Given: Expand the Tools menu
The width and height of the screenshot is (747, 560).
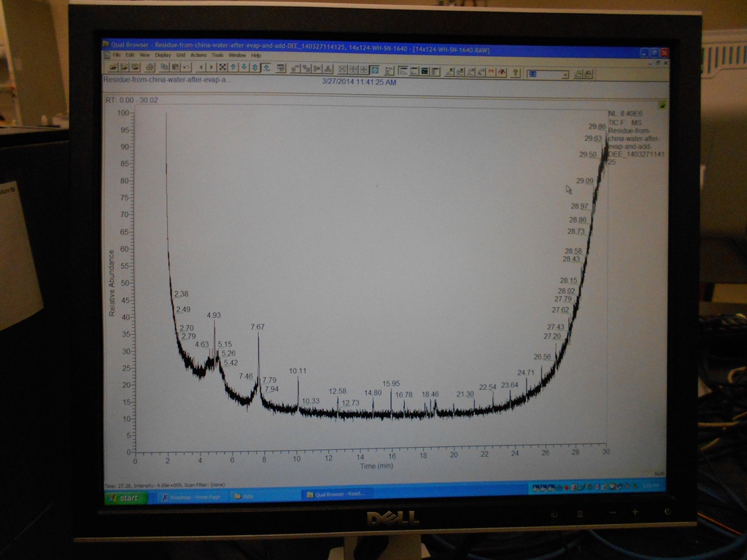Looking at the screenshot, I should pyautogui.click(x=217, y=55).
